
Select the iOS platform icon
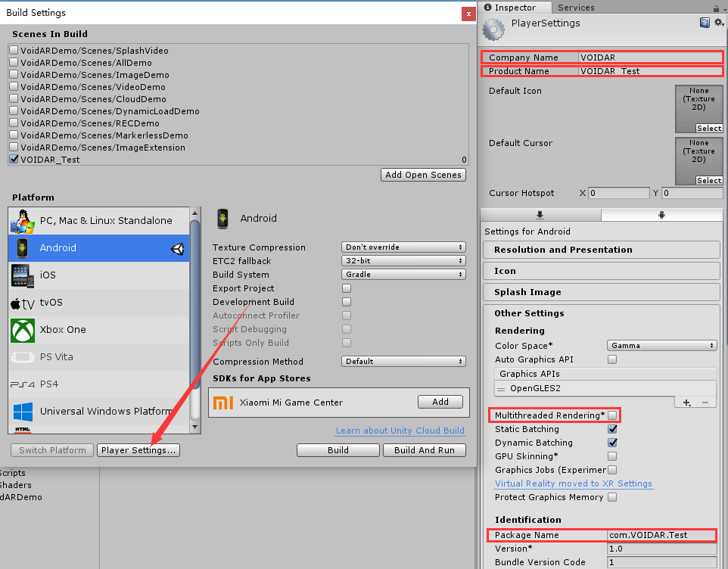point(23,275)
